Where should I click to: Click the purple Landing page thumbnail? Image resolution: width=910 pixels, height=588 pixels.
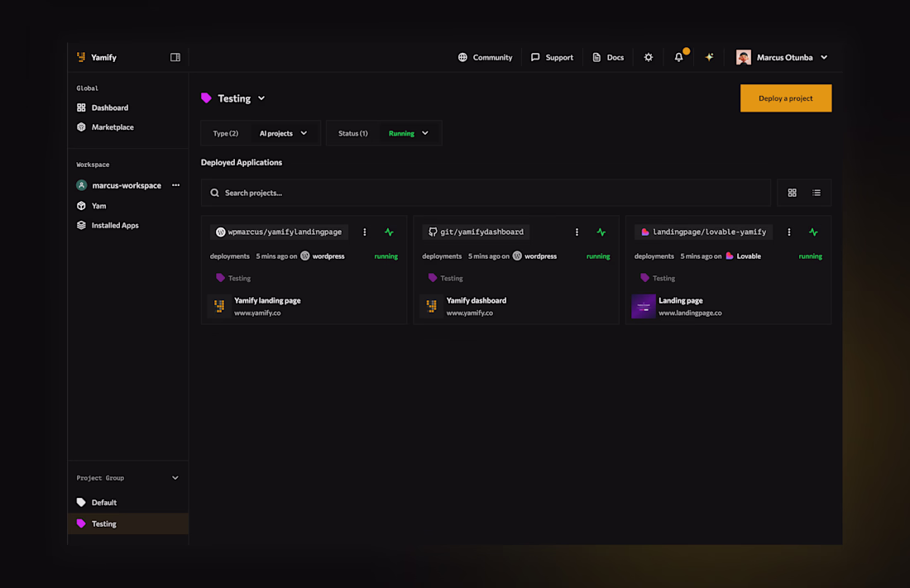(x=644, y=306)
